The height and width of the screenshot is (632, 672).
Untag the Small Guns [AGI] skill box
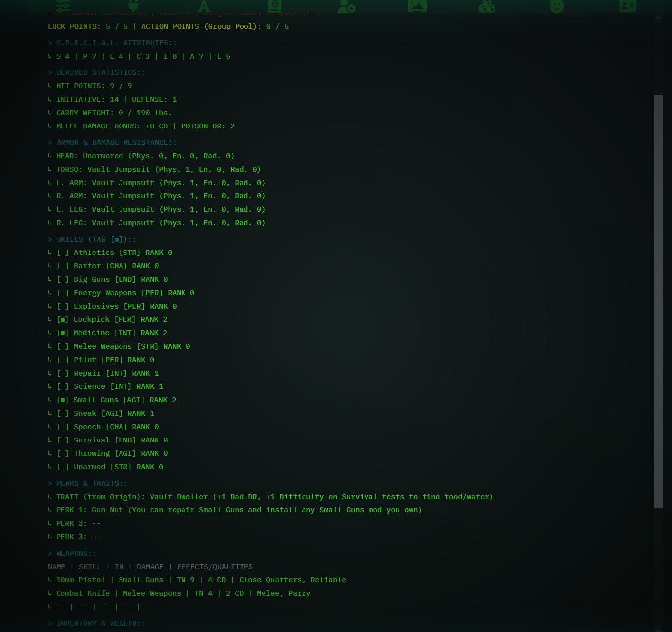point(63,400)
